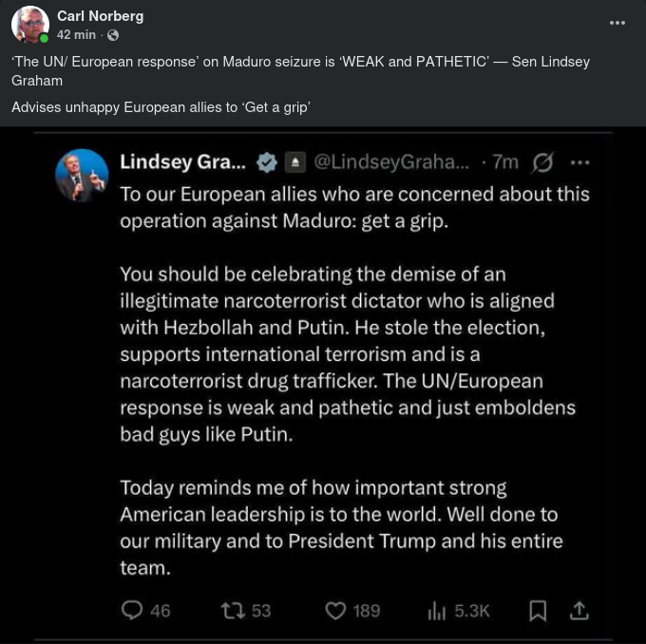Click the Grok slashed-circle icon

(542, 162)
